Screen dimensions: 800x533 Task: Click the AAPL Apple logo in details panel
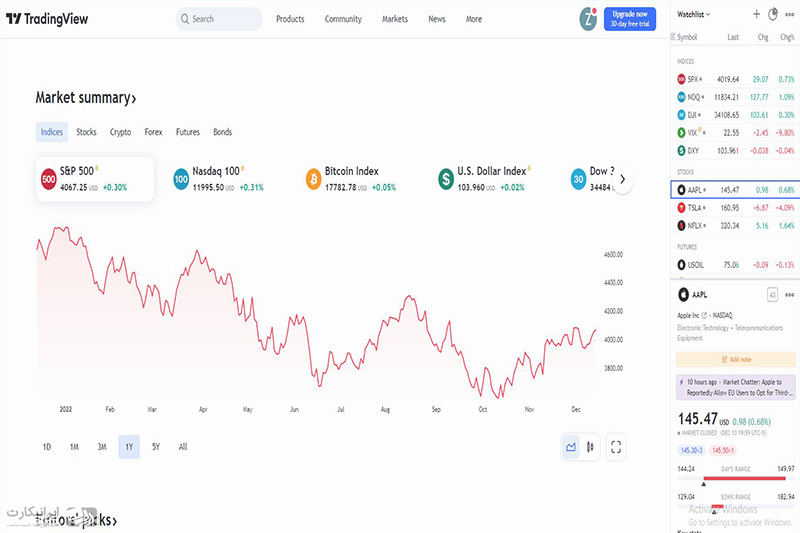tap(683, 294)
